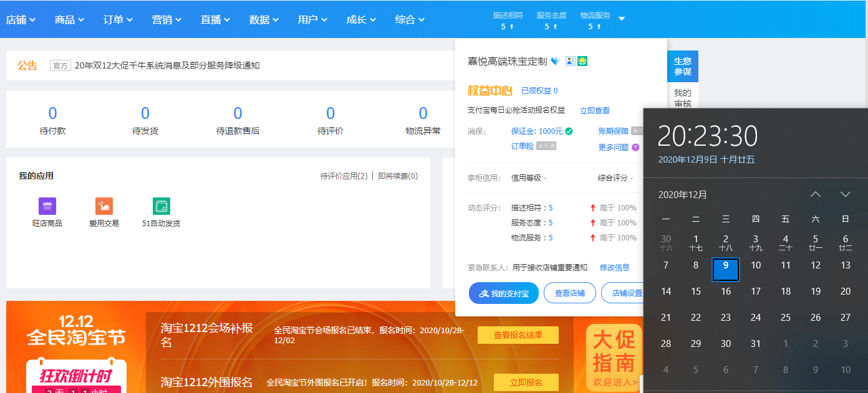
Task: Click the 服务态度 score in the top bar
Action: 551,21
